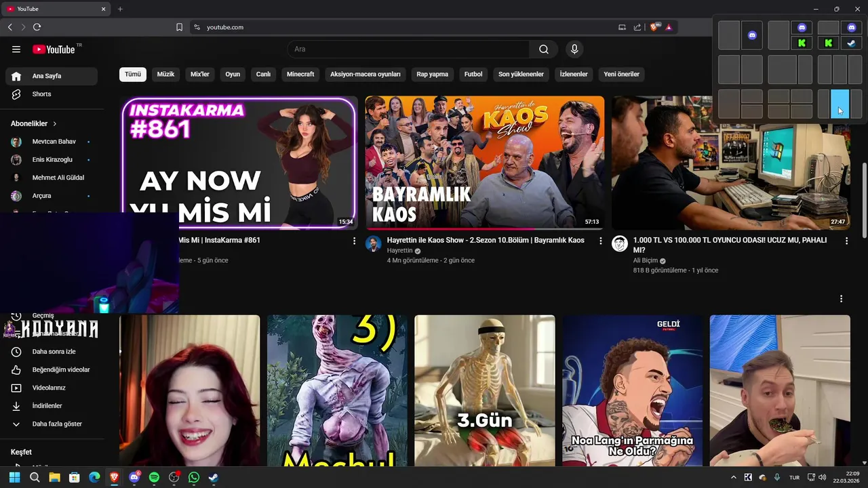The image size is (868, 488).
Task: Go to Ana Sayfa in sidebar
Action: tap(52, 76)
